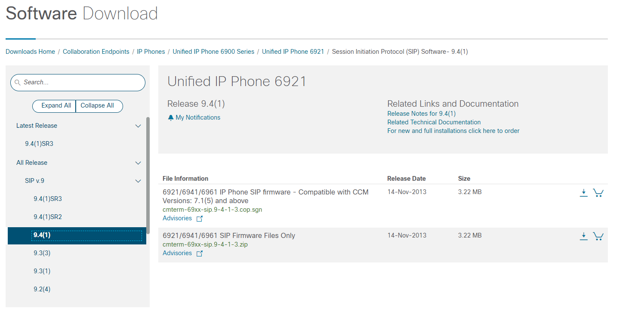Add cop.sgn firmware to cart
The image size is (644, 315).
click(598, 192)
